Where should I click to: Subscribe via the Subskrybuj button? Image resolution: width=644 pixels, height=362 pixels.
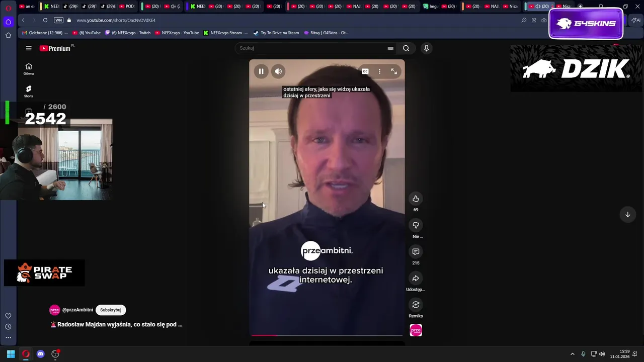[x=111, y=310]
